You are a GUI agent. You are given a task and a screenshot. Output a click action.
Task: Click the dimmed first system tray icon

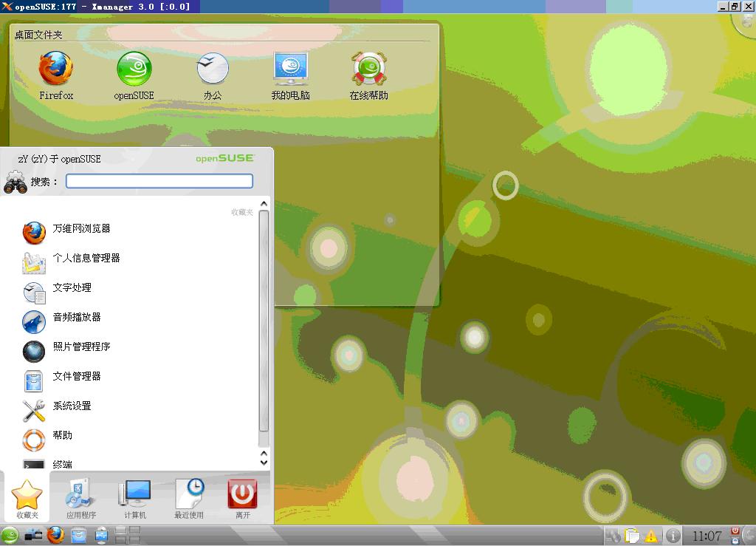click(x=614, y=536)
